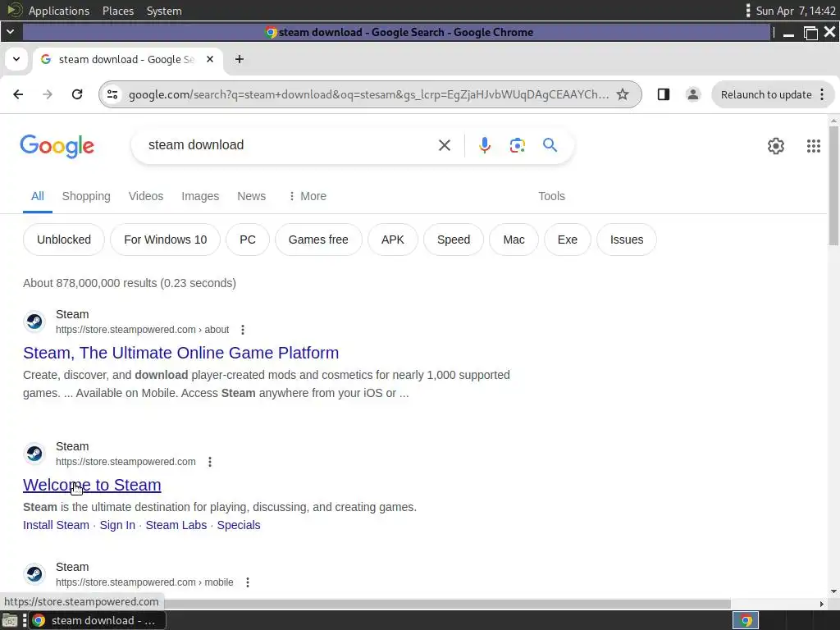Open the Chrome profile avatar icon
Screen dimensions: 840x630
point(692,95)
